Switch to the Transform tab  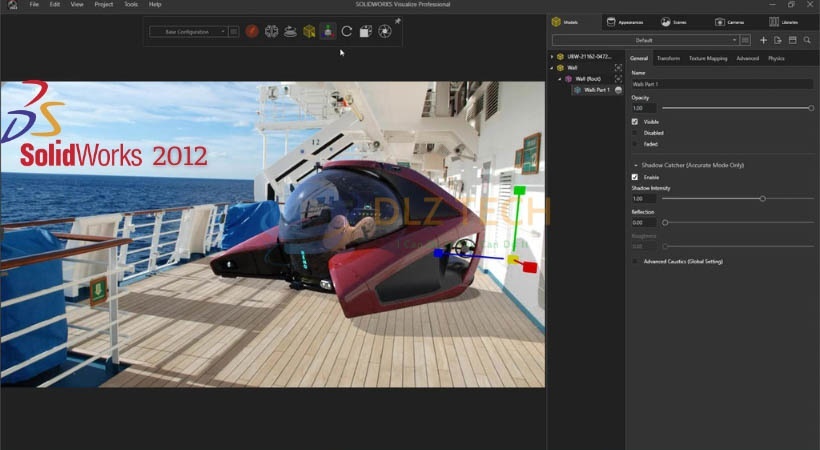click(668, 58)
